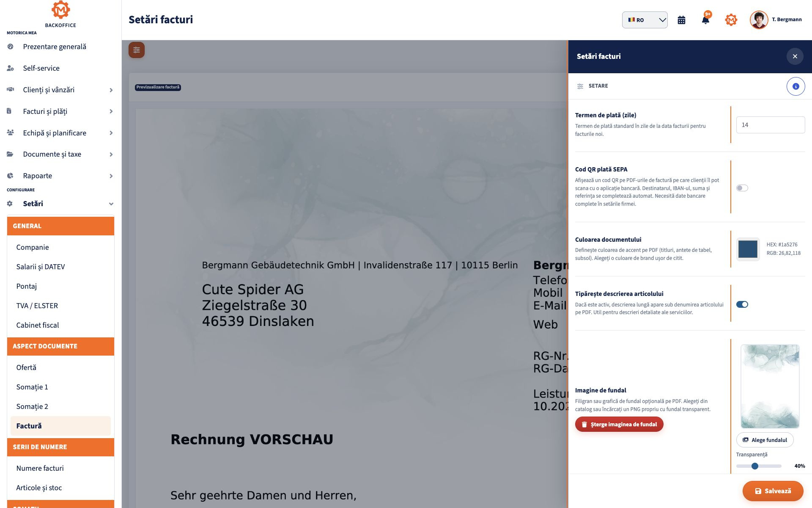Click the info icon beside SETARE

click(x=796, y=86)
